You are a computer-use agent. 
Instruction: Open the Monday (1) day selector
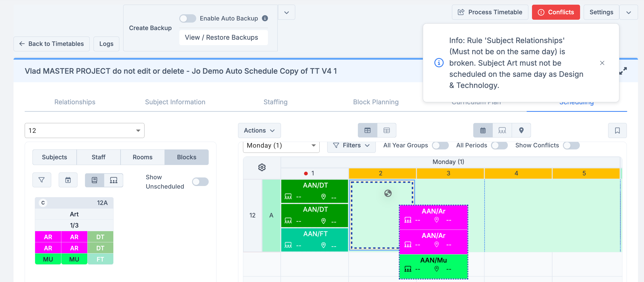pyautogui.click(x=281, y=146)
